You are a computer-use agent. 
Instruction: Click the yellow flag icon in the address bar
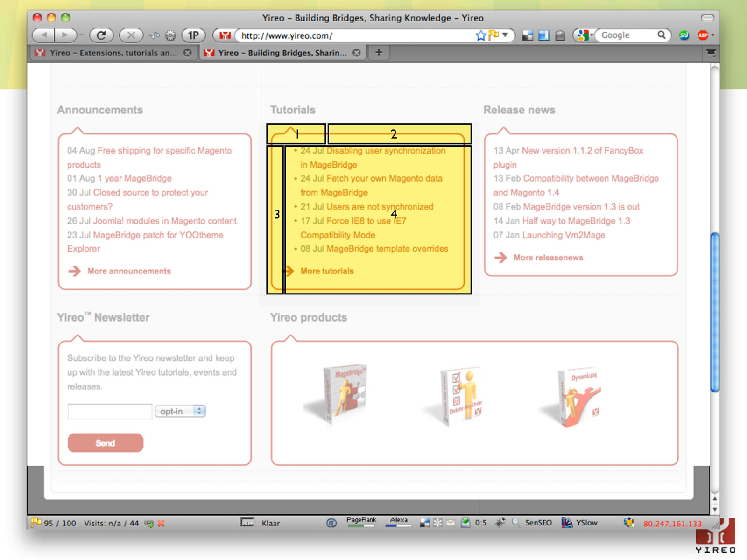point(493,35)
